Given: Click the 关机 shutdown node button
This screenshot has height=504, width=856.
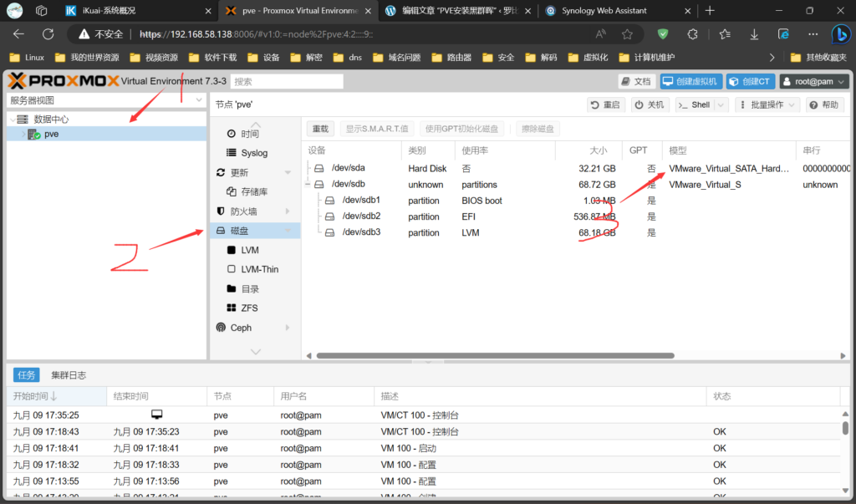Looking at the screenshot, I should pyautogui.click(x=650, y=104).
